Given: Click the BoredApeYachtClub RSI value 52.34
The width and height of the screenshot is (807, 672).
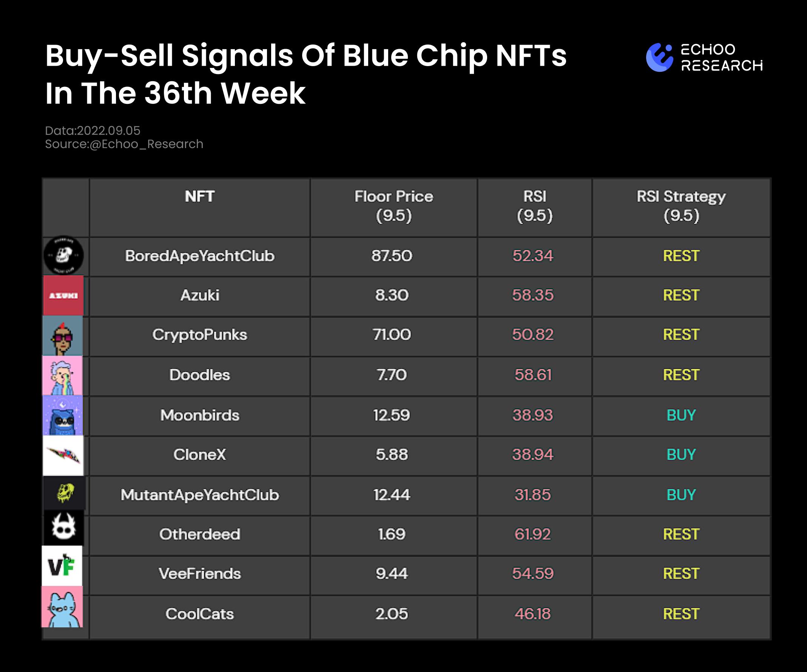Looking at the screenshot, I should [x=532, y=256].
